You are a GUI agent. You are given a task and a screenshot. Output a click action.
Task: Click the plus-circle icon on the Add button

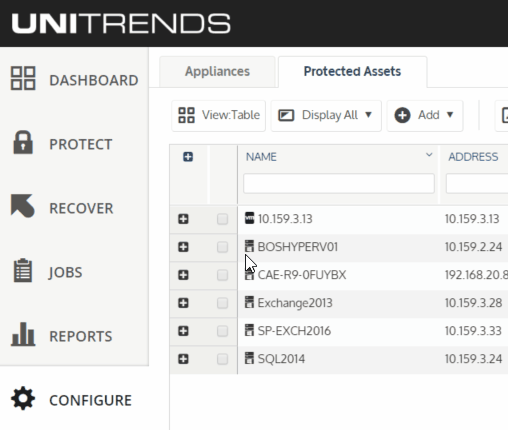point(402,115)
